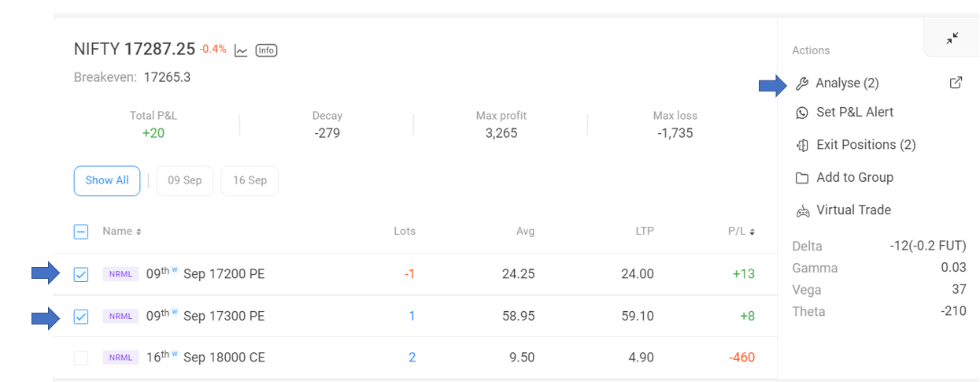Click the Virtual Trade gamepad icon
The width and height of the screenshot is (980, 382).
point(802,210)
